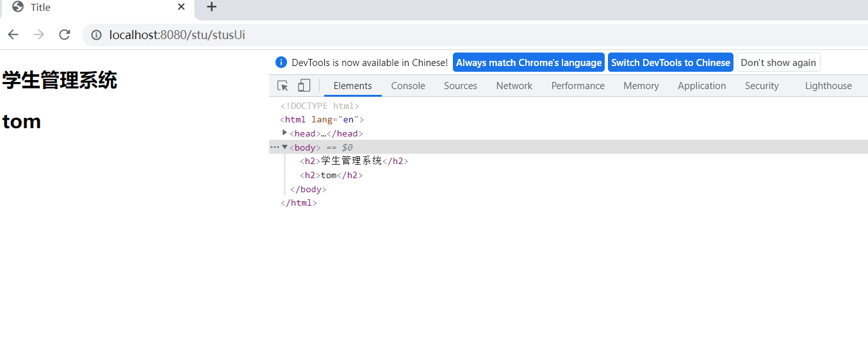Reload the page with refresh icon
This screenshot has width=868, height=339.
click(64, 35)
